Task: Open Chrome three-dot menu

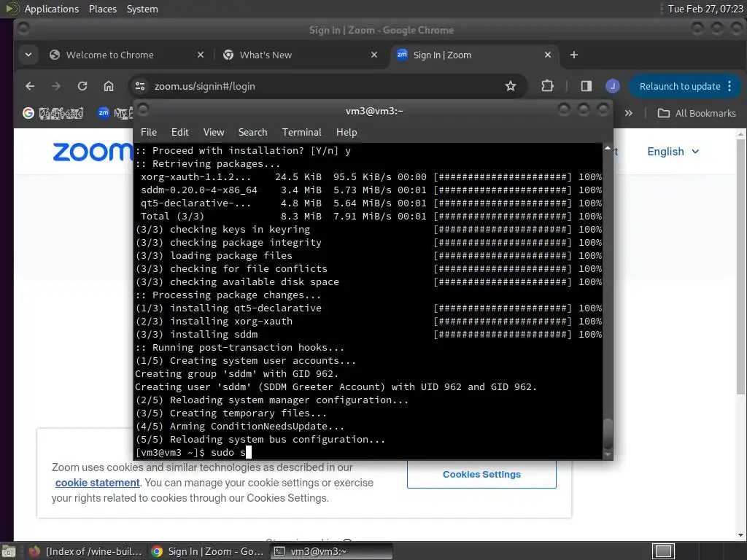Action: [729, 86]
